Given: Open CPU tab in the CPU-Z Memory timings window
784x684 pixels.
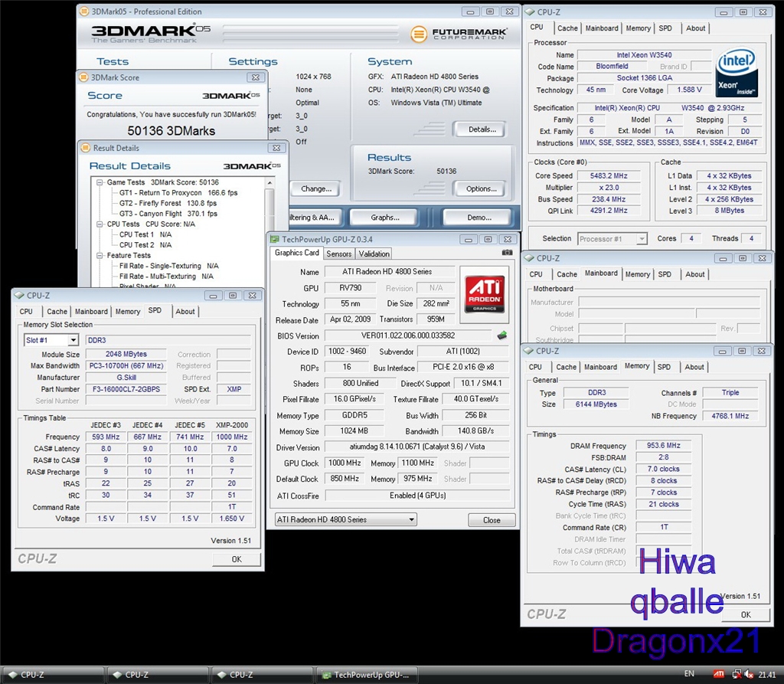Looking at the screenshot, I should coord(535,367).
